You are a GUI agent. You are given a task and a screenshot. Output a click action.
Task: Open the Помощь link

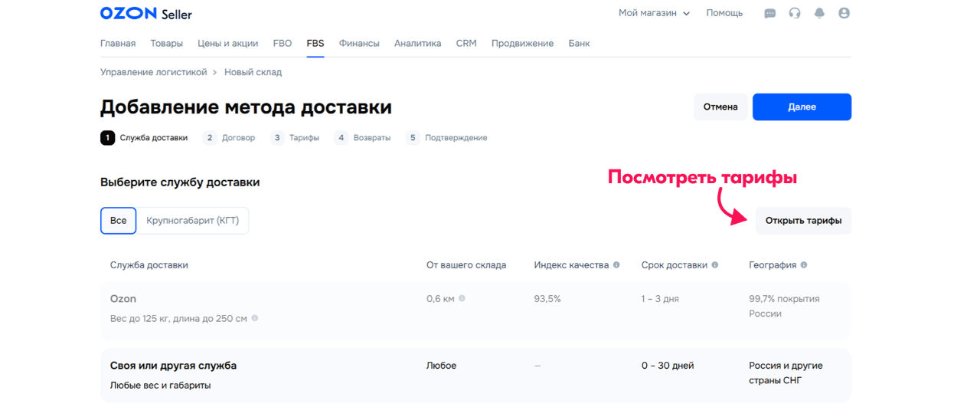(x=724, y=13)
